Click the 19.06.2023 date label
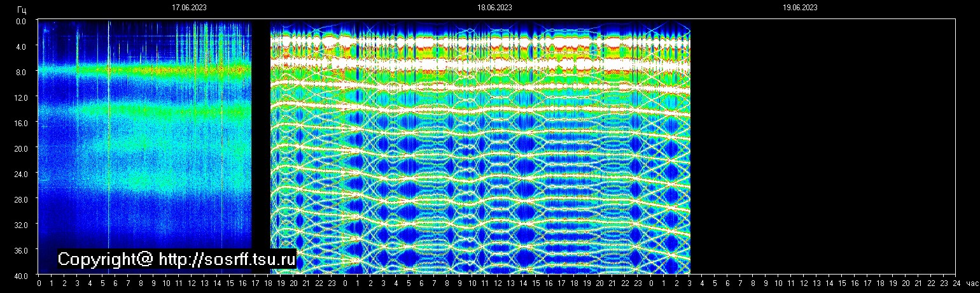This screenshot has height=293, width=980. tap(800, 8)
